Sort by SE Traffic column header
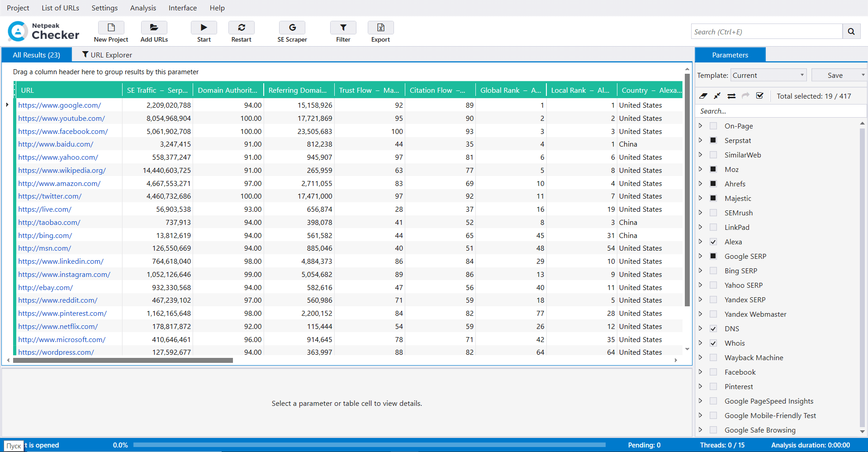The height and width of the screenshot is (452, 868). (x=157, y=90)
